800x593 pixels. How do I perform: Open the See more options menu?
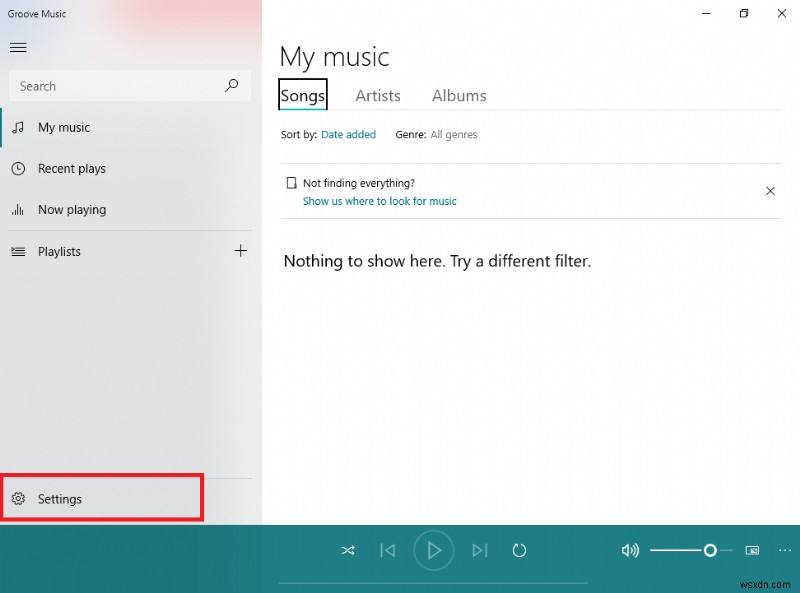(784, 550)
